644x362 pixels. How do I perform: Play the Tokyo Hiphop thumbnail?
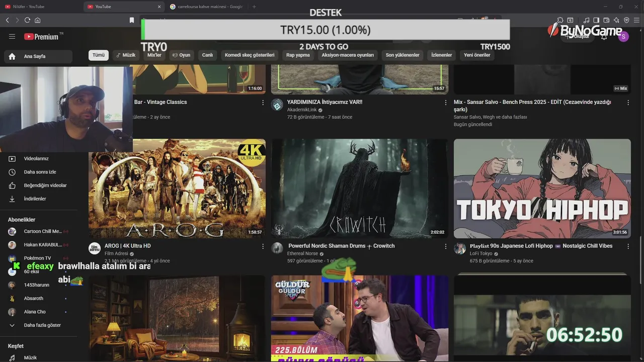click(542, 189)
